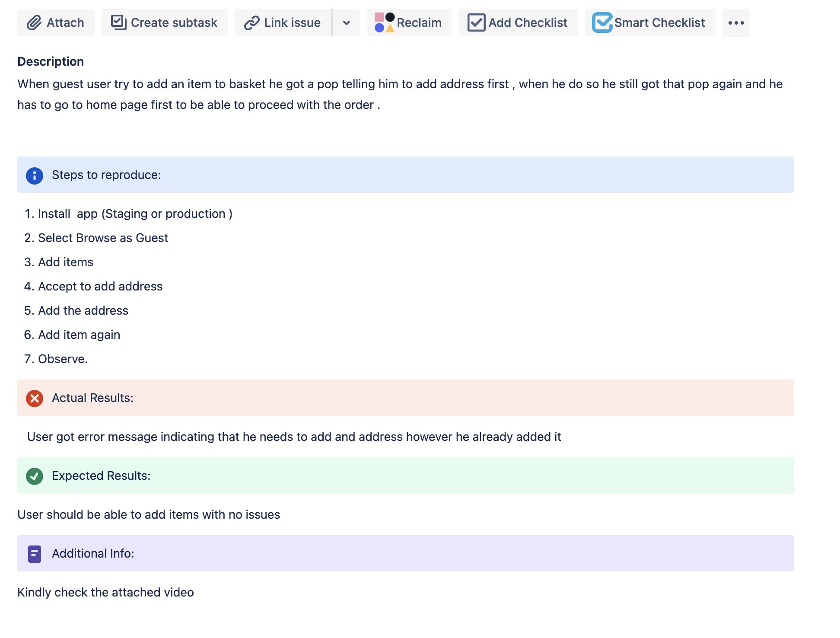Open the more actions ellipsis menu

(736, 22)
